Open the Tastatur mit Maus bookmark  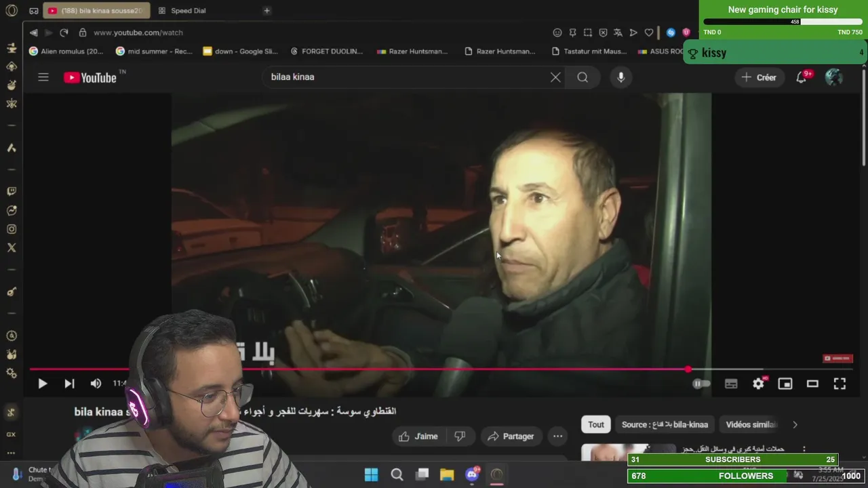point(589,51)
